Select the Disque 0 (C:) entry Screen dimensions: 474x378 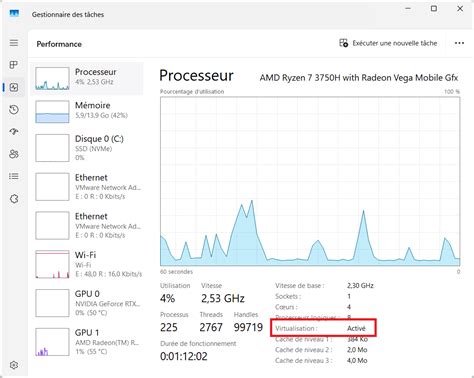tap(87, 148)
